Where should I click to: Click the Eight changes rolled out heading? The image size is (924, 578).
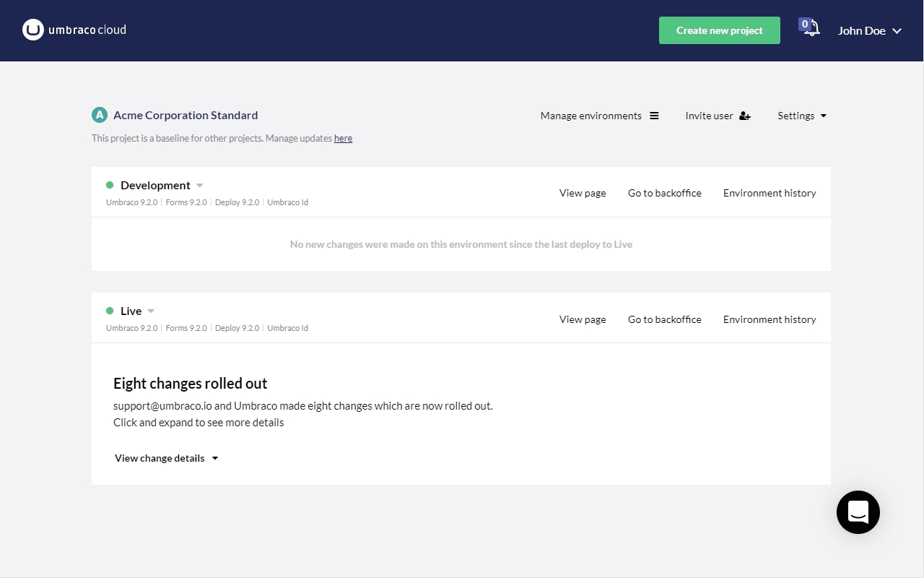click(x=190, y=384)
